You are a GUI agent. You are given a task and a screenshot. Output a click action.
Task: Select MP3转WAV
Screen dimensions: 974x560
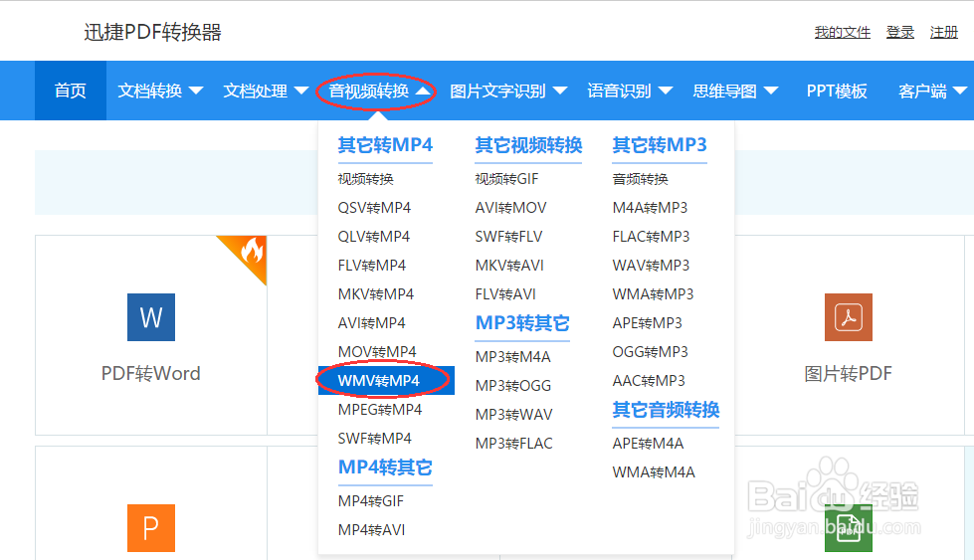(513, 415)
